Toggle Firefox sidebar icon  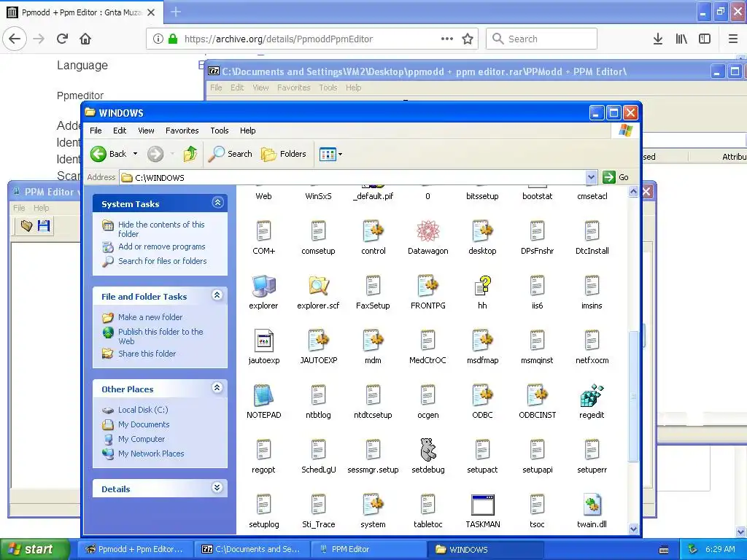point(705,39)
